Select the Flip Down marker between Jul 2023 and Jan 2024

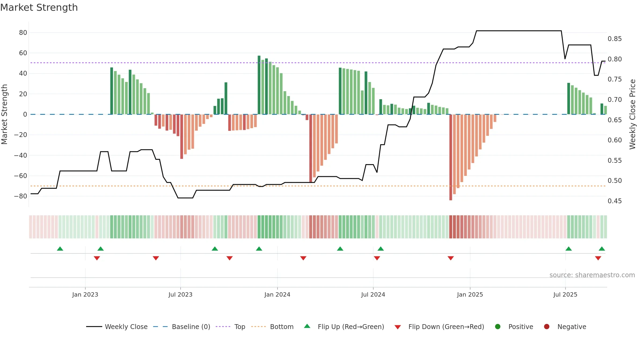(229, 258)
